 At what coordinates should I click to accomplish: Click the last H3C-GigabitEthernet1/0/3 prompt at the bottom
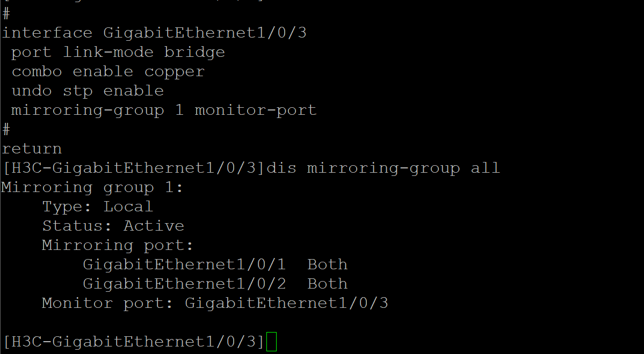[x=134, y=342]
